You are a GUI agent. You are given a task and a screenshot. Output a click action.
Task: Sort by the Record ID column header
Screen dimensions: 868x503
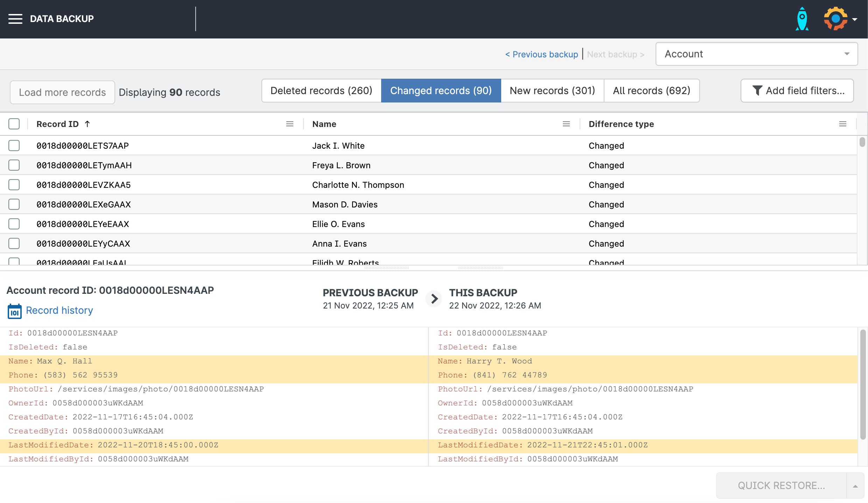[x=58, y=124]
